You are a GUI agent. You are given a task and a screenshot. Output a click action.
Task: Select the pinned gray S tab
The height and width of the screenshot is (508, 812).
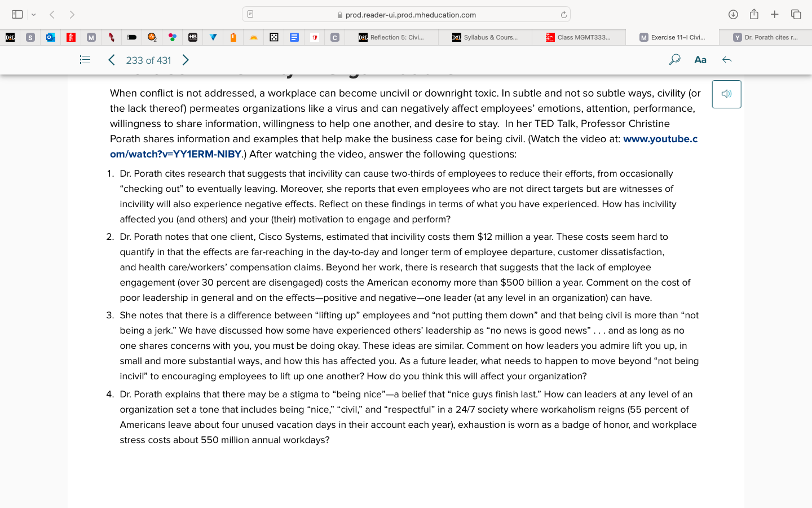[30, 37]
